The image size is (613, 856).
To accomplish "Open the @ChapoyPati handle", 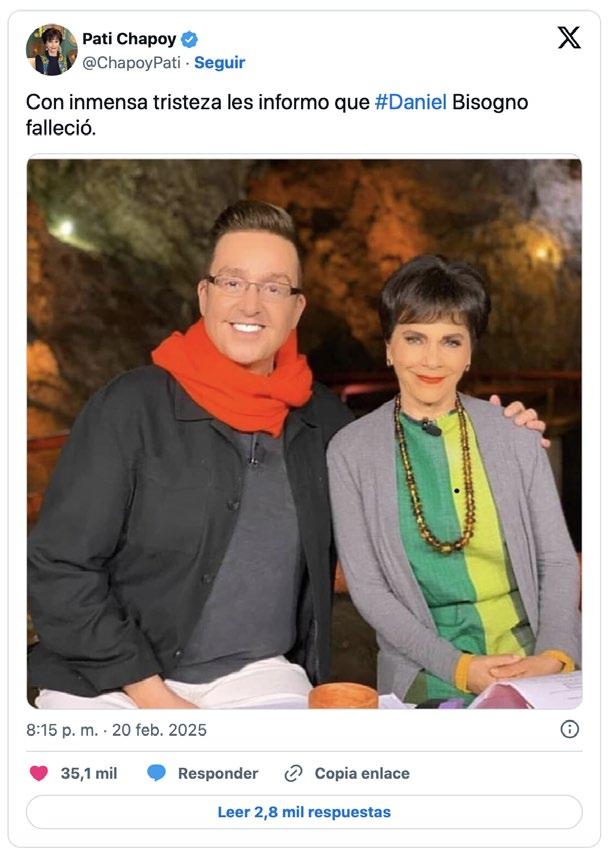I will [x=132, y=63].
